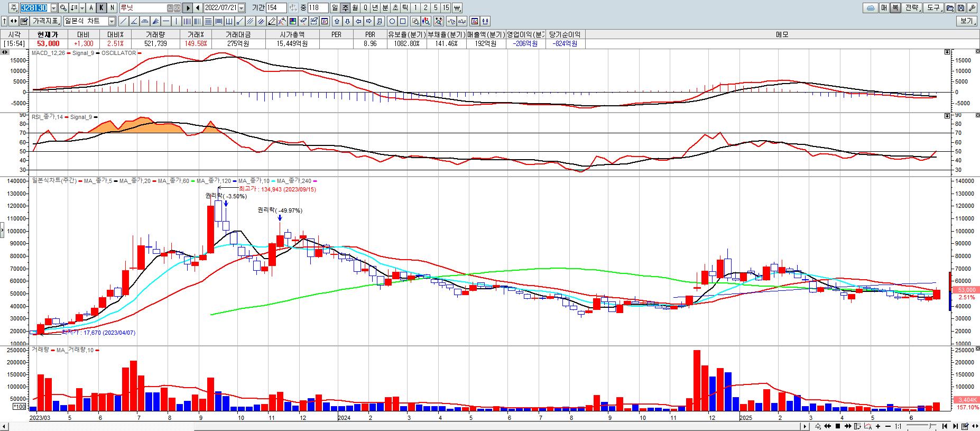This screenshot has width=980, height=431.
Task: Go to next stock with right arrow
Action: tap(188, 8)
